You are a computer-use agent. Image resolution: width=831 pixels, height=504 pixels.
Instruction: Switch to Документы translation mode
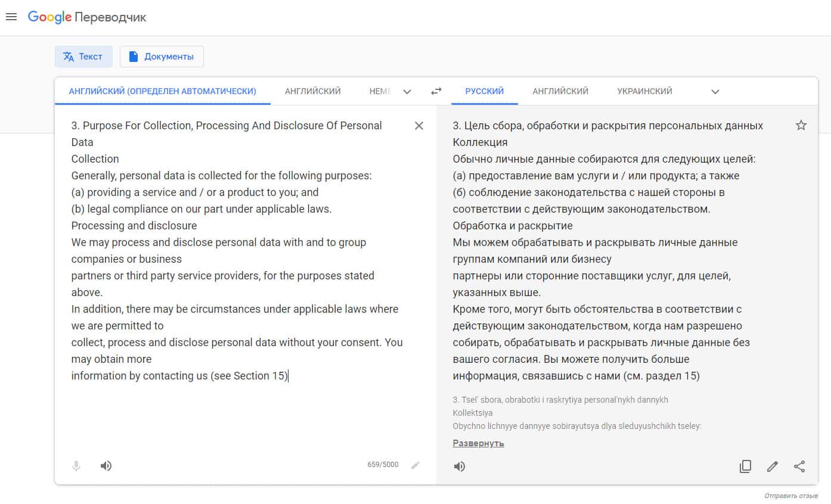click(x=162, y=57)
